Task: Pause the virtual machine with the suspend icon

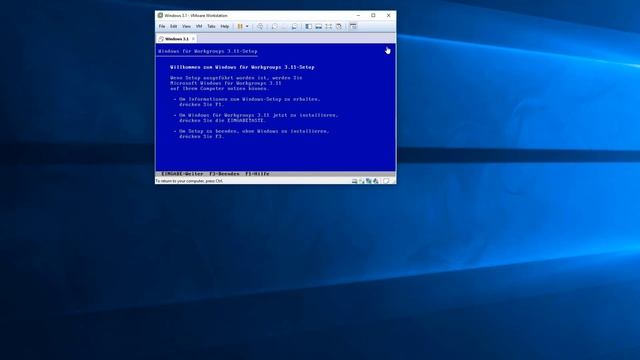Action: [x=240, y=27]
